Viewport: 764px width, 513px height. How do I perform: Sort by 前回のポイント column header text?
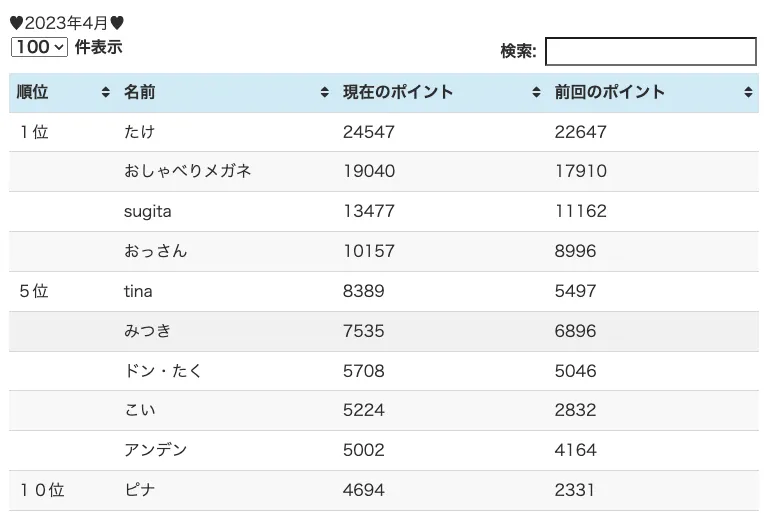[610, 93]
